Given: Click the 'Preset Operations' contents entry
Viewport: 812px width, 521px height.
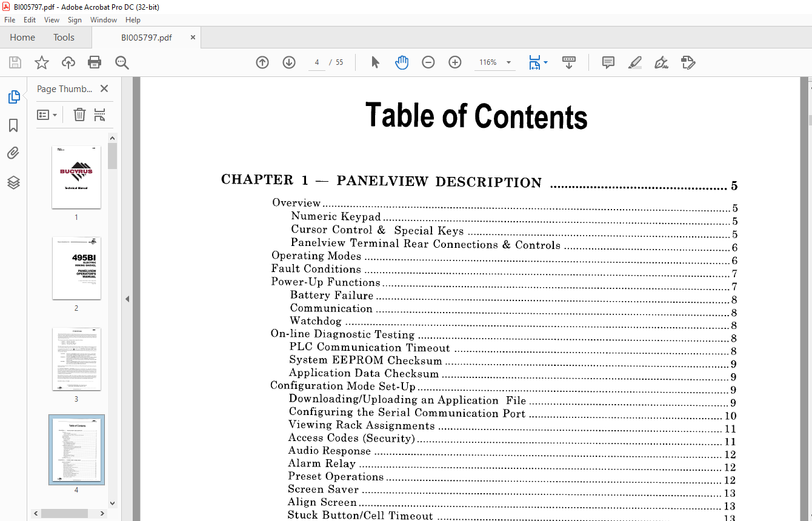Looking at the screenshot, I should pyautogui.click(x=336, y=476).
